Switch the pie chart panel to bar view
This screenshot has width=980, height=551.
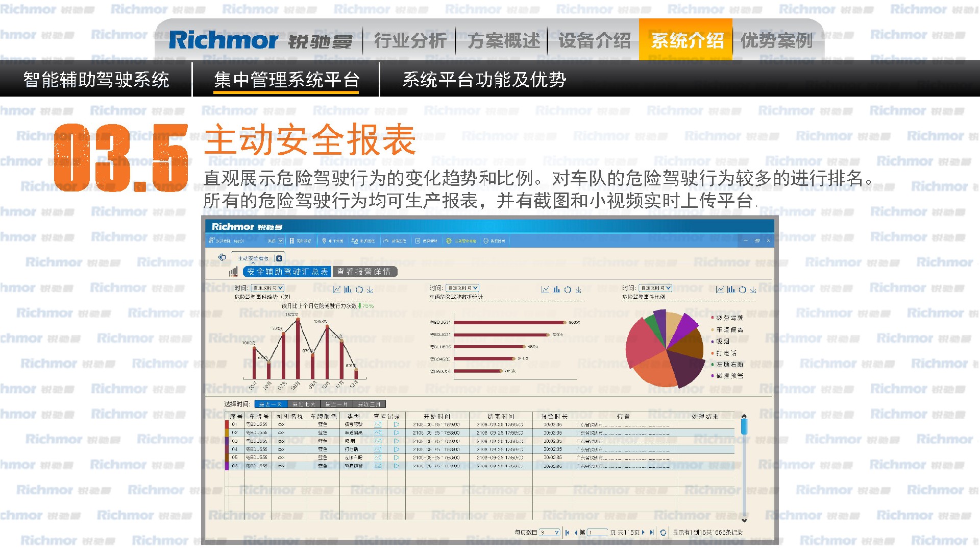click(x=731, y=290)
